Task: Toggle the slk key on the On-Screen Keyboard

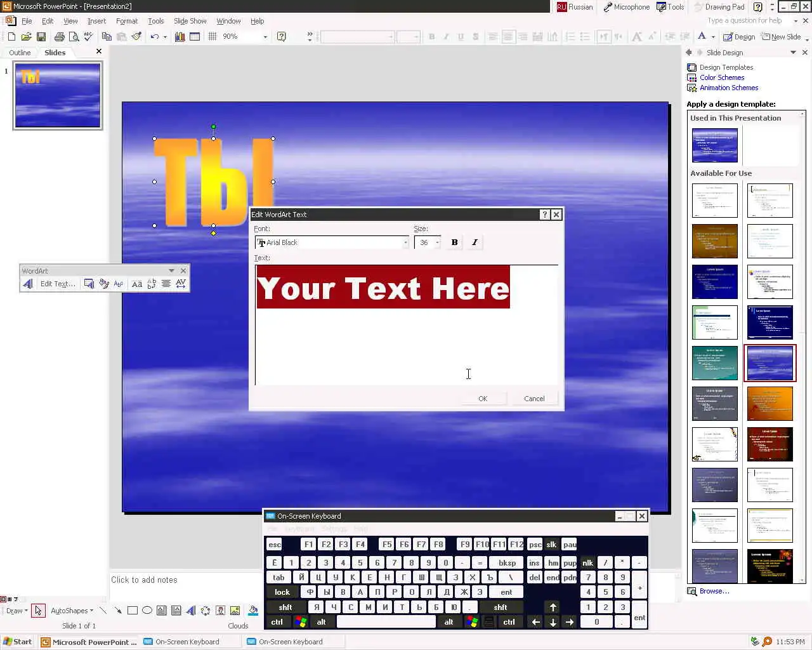Action: click(551, 545)
